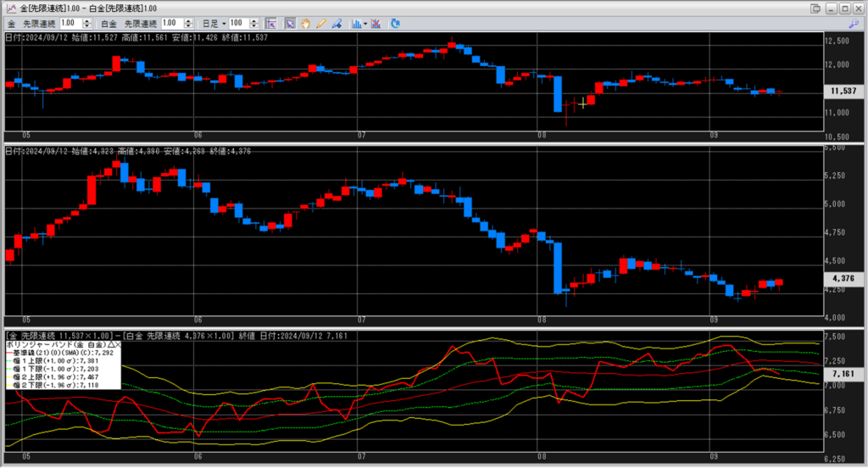Select the arrow pointer cursor tool
This screenshot has width=868, height=468.
coord(290,23)
